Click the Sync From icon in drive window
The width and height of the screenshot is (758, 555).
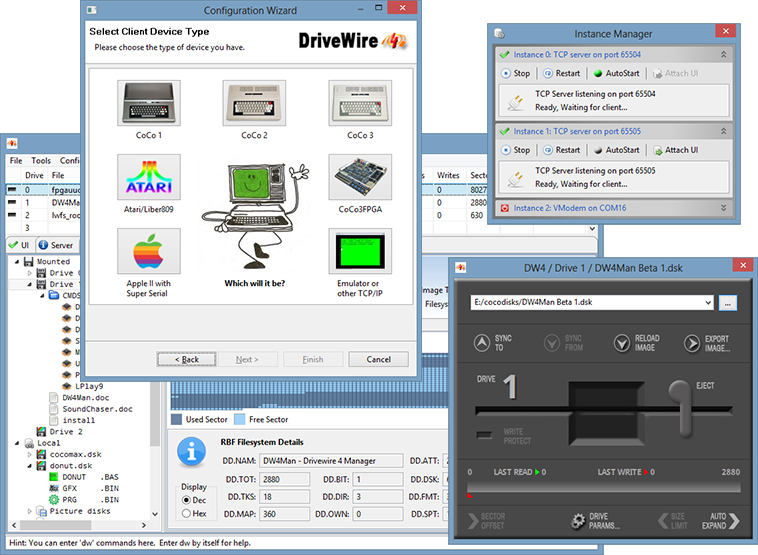coord(552,343)
